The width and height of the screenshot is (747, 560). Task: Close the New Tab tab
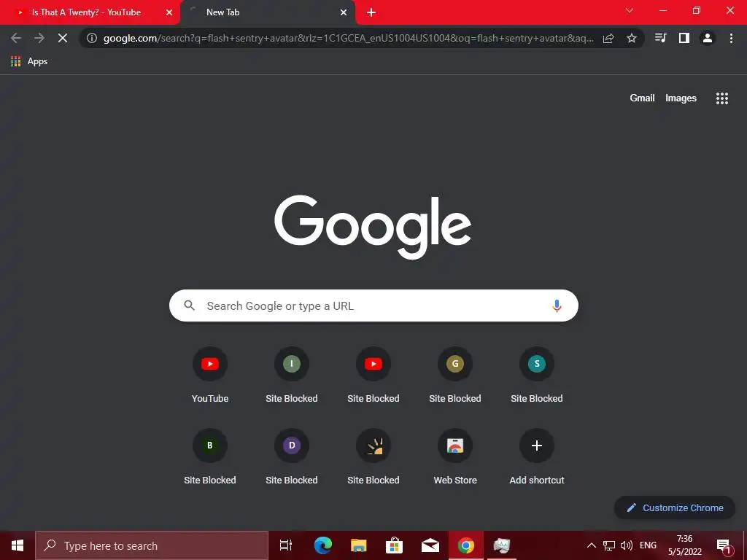[344, 12]
